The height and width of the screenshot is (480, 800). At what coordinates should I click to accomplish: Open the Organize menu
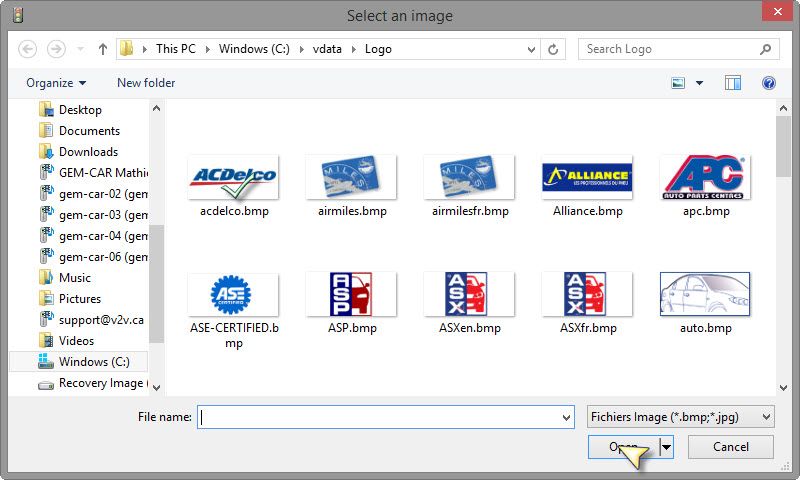pos(56,83)
